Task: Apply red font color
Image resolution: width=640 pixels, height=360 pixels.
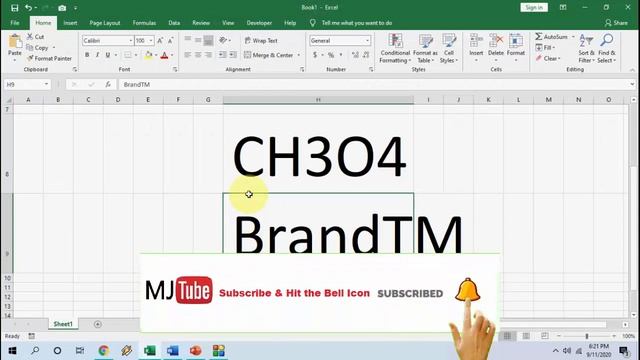Action: pos(164,55)
